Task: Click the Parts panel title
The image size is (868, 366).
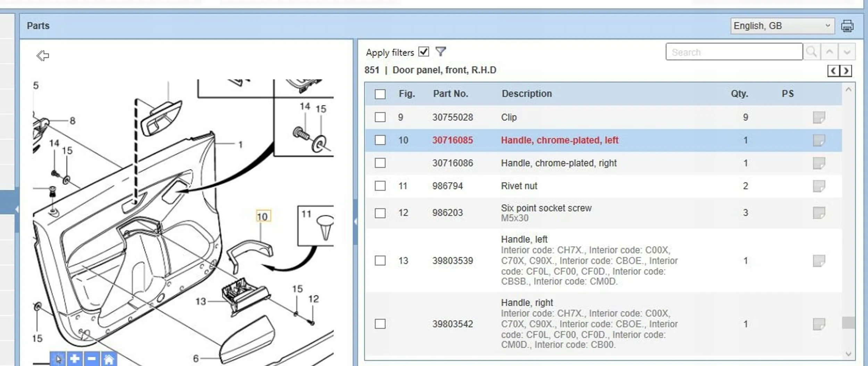Action: coord(38,26)
